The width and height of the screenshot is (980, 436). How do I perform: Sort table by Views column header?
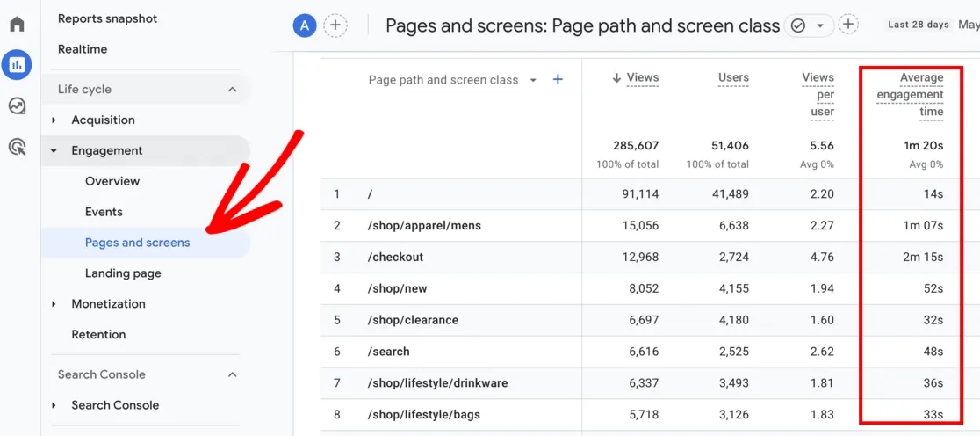coord(642,78)
